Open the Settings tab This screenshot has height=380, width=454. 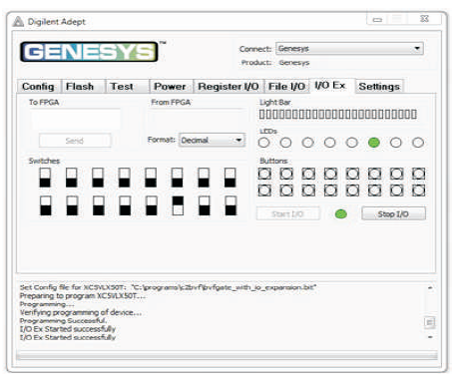click(x=379, y=87)
